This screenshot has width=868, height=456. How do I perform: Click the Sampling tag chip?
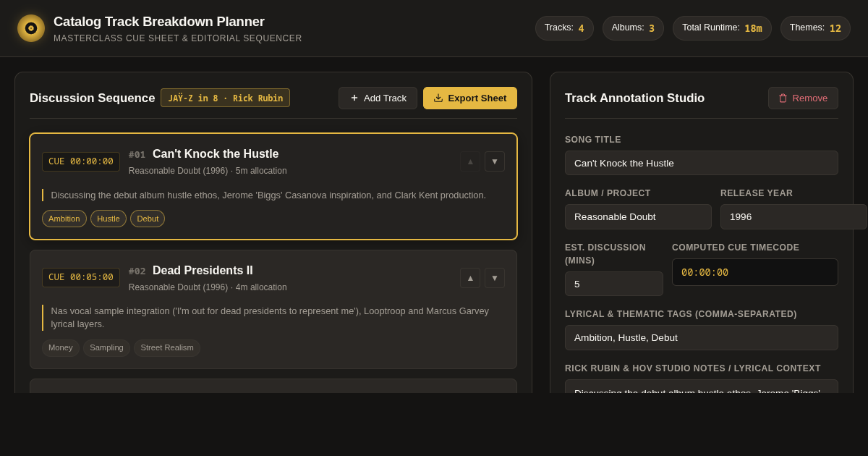point(106,348)
